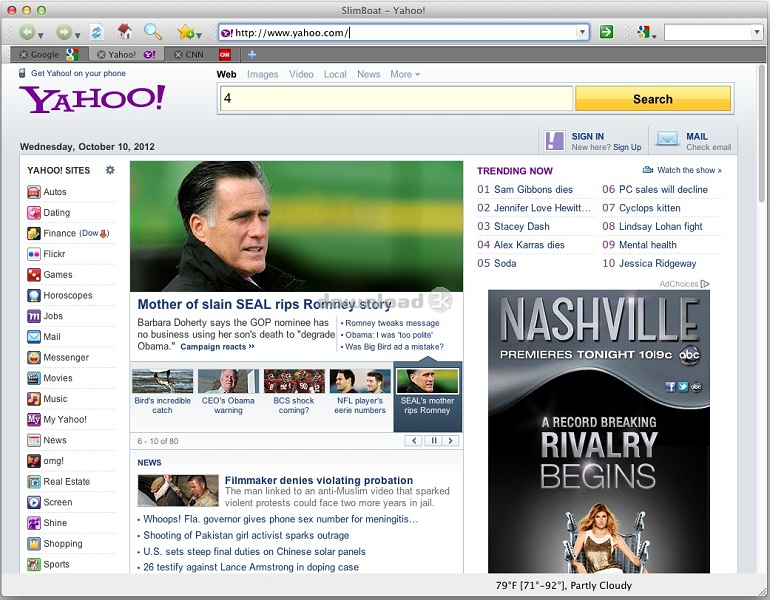Advance carousel to next stories
770x600 pixels.
point(453,440)
